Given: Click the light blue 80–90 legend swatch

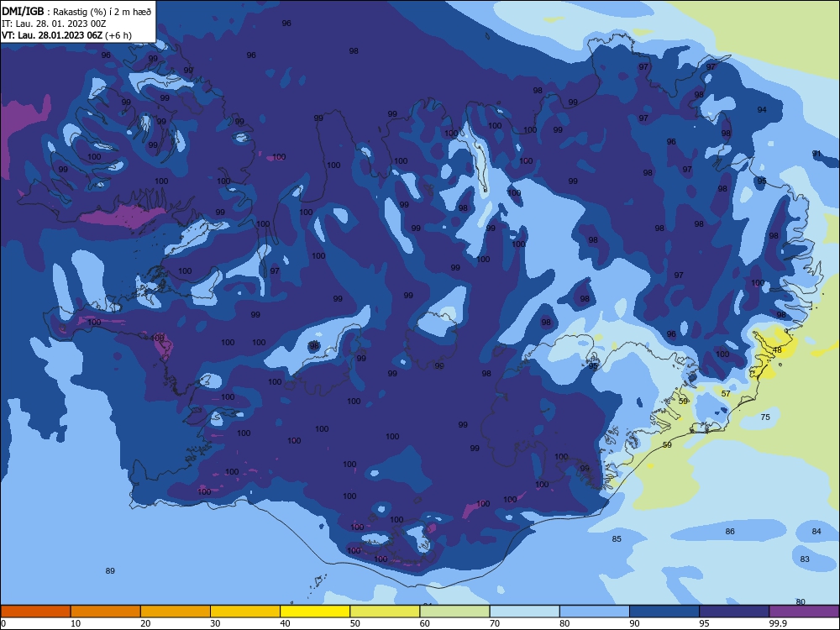Looking at the screenshot, I should pyautogui.click(x=595, y=612).
